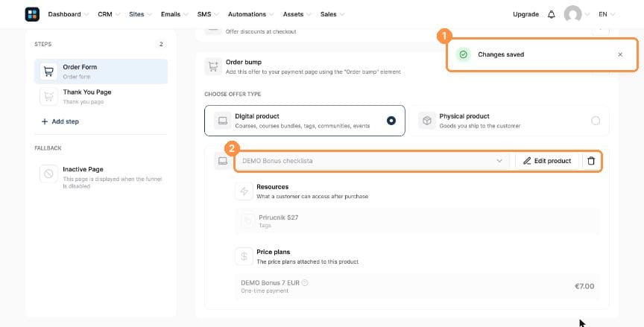Click the DEMO Bonus 7 EUR price plan
Image resolution: width=644 pixels, height=327 pixels.
coord(417,286)
